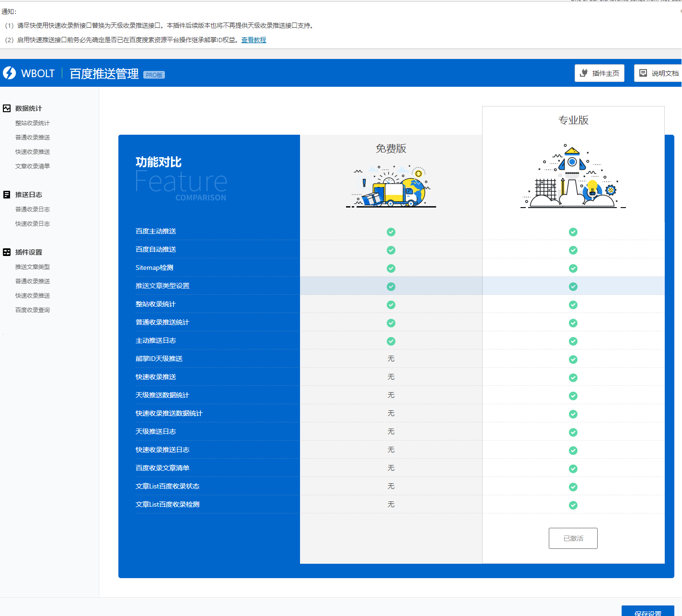This screenshot has height=616, width=682.
Task: Open 普通收录推送 under 数据统计
Action: pyautogui.click(x=33, y=138)
